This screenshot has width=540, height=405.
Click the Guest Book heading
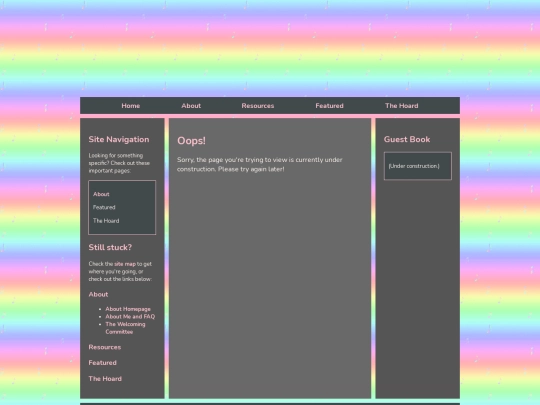pyautogui.click(x=407, y=139)
